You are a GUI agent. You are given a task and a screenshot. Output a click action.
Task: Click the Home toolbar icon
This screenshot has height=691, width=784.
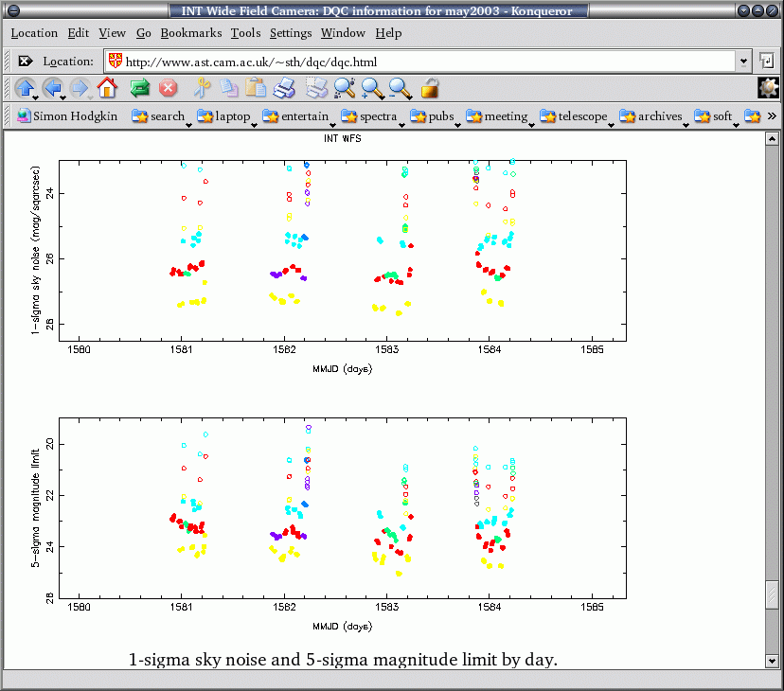coord(107,89)
